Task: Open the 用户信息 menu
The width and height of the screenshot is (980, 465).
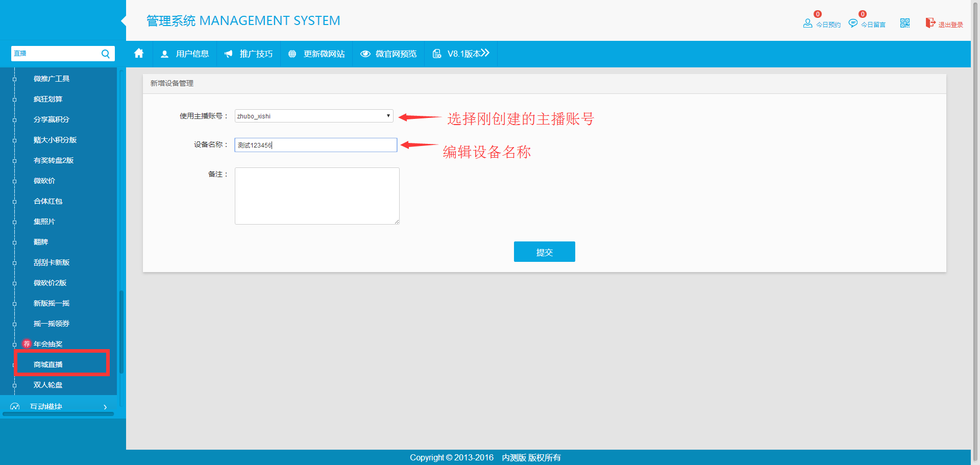Action: 185,54
